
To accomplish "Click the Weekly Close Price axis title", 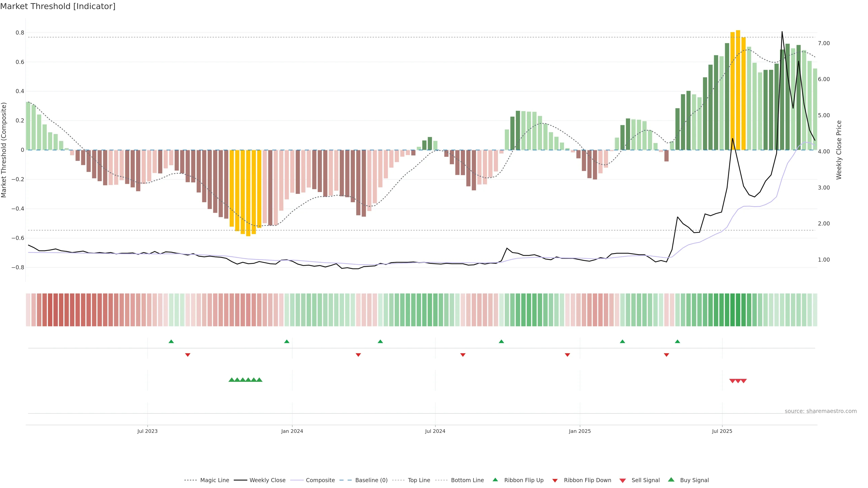I will [x=839, y=150].
